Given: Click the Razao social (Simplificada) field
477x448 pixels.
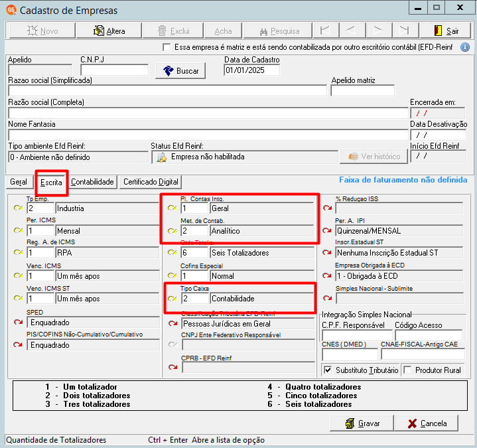Looking at the screenshot, I should pos(167,91).
